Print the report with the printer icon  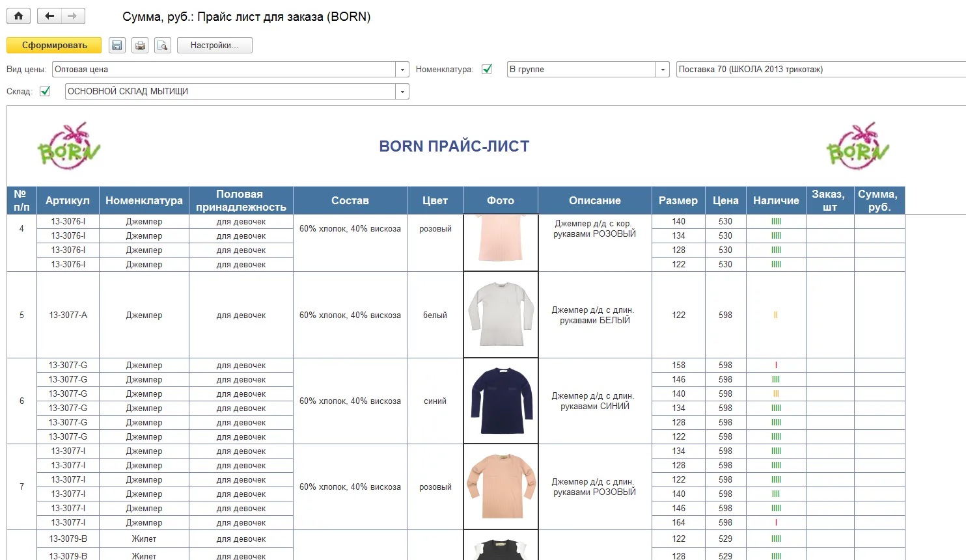pyautogui.click(x=140, y=46)
